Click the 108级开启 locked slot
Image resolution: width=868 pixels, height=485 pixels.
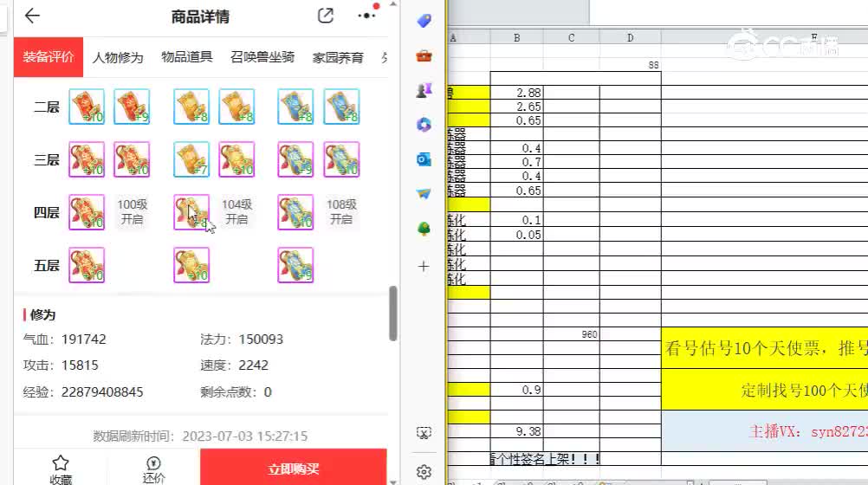[341, 212]
